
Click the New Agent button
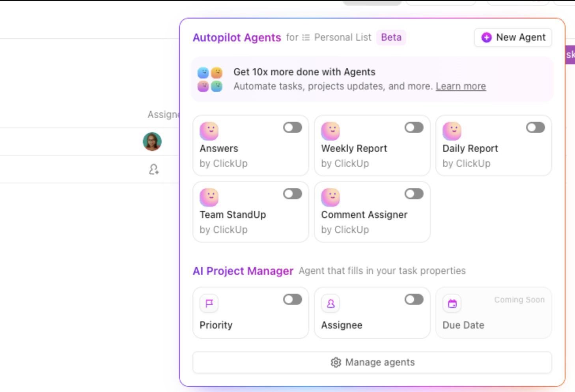[x=513, y=37]
